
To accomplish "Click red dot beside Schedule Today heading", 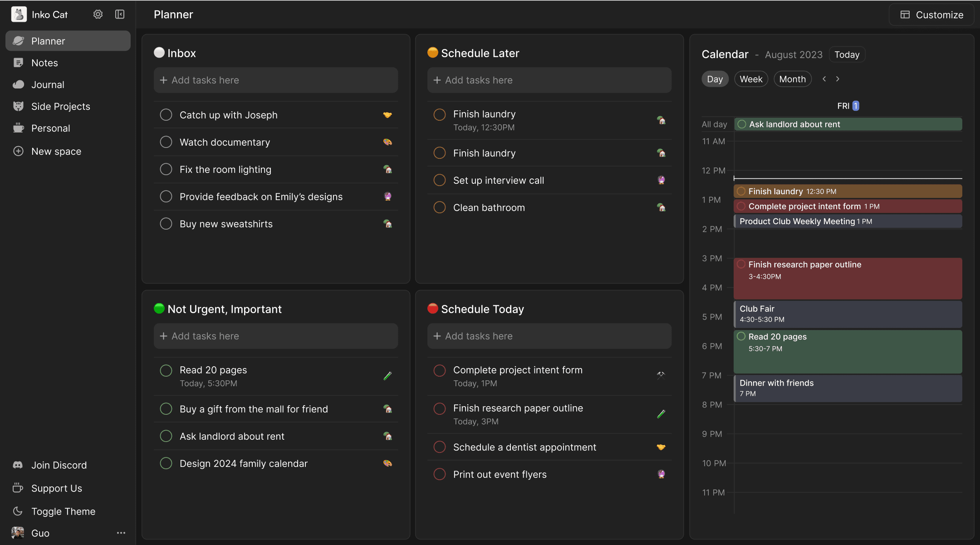I will click(432, 309).
